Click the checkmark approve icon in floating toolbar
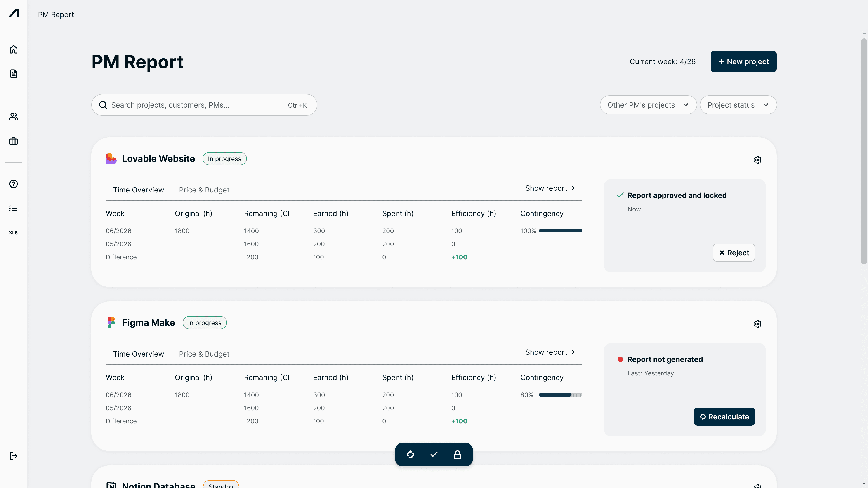 click(x=434, y=455)
